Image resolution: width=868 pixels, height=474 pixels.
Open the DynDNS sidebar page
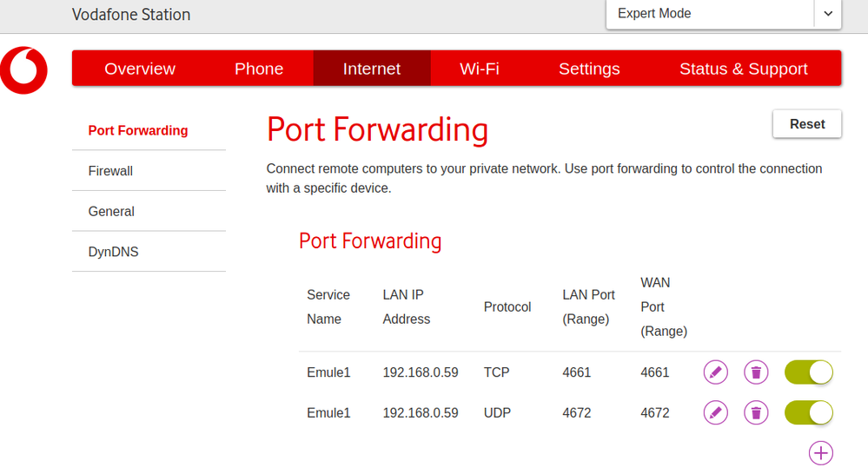coord(113,252)
